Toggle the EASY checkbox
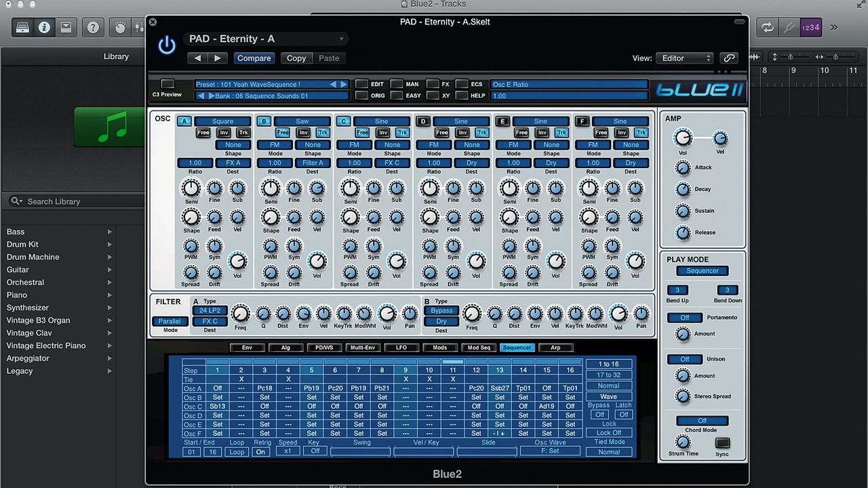The height and width of the screenshot is (488, 868). click(396, 96)
